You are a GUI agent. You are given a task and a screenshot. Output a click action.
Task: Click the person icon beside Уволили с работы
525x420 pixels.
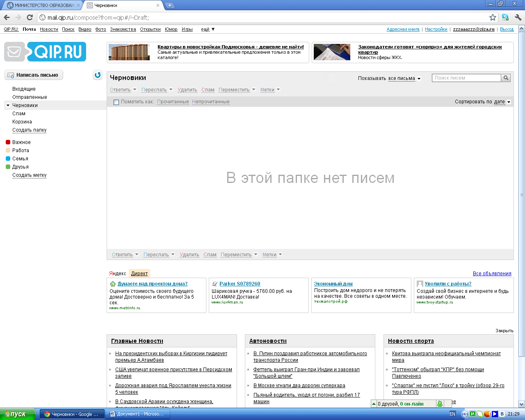(x=420, y=284)
